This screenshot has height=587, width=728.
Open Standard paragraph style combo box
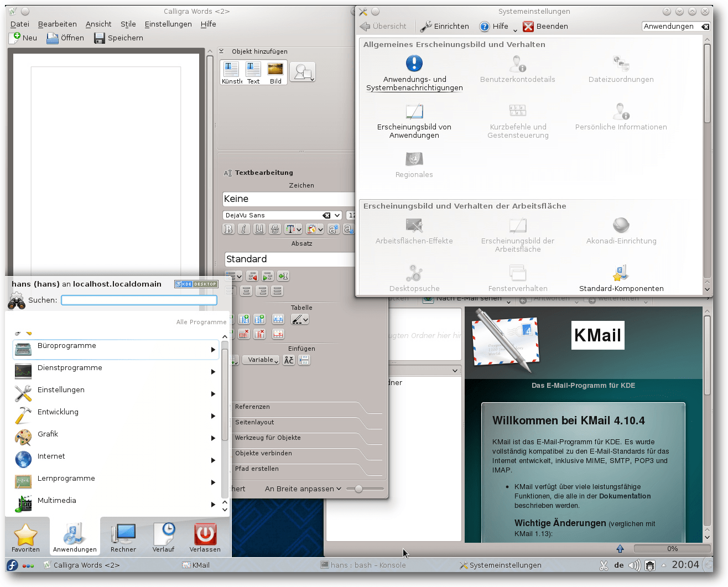tap(289, 259)
